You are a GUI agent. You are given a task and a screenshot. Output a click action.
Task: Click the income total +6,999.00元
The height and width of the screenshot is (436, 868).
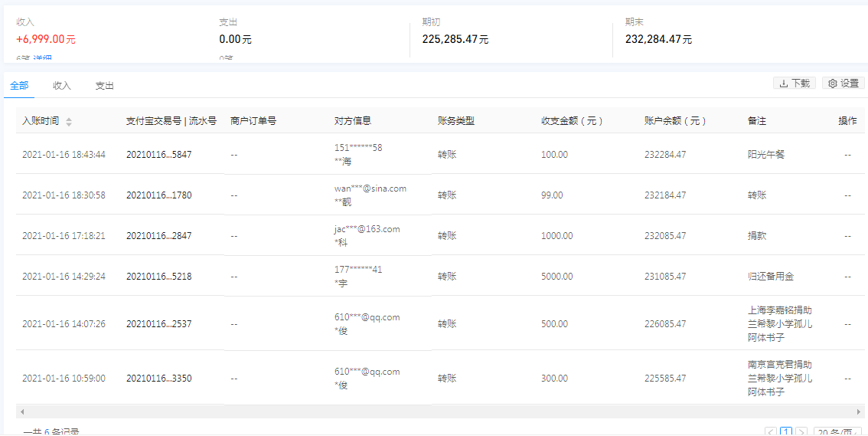pyautogui.click(x=46, y=39)
